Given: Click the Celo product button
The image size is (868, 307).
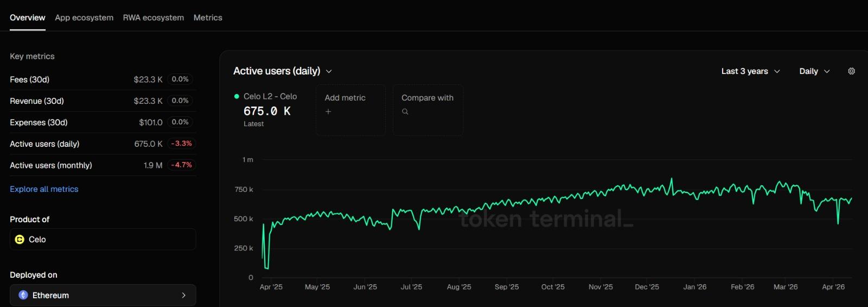Looking at the screenshot, I should coord(103,240).
